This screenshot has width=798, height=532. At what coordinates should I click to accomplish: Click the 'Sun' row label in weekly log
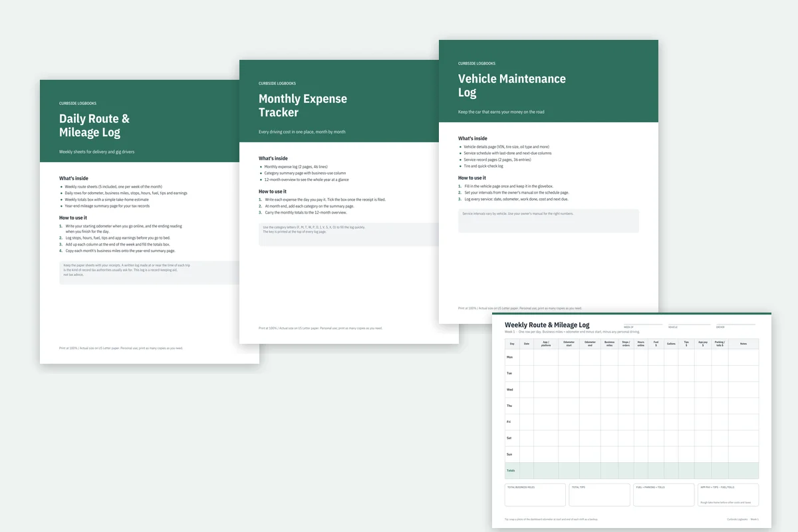click(509, 454)
